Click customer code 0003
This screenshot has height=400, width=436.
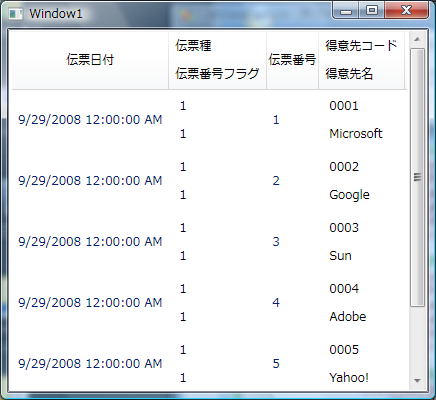coord(344,228)
